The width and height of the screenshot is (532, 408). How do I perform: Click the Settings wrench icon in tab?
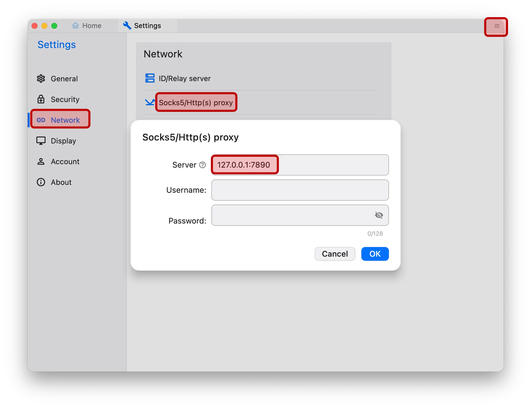pyautogui.click(x=127, y=26)
